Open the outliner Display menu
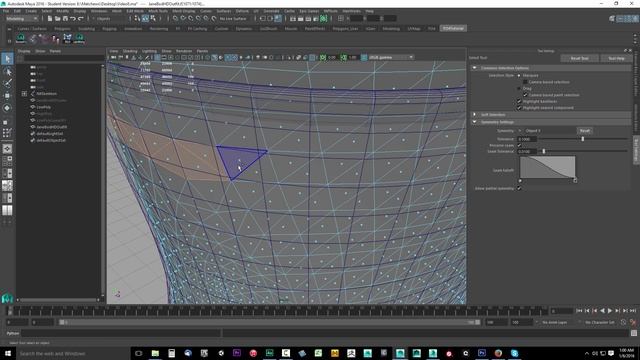The image size is (640, 360). click(24, 51)
